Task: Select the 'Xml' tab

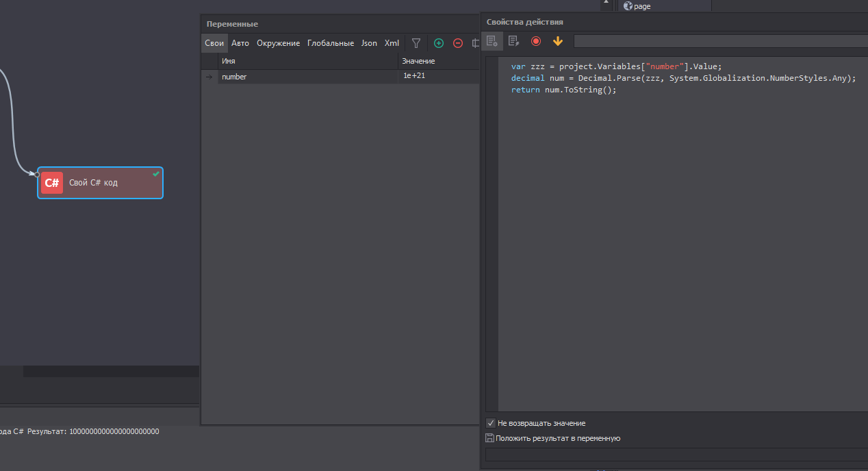Action: pyautogui.click(x=392, y=43)
